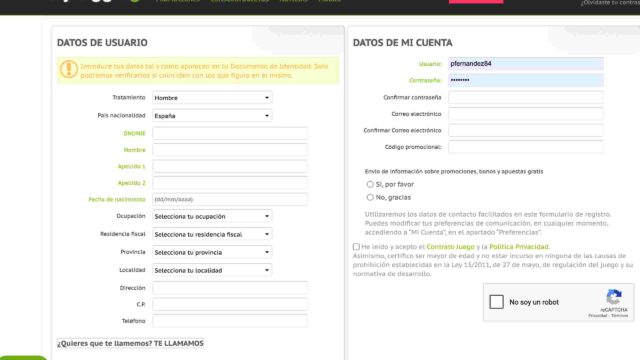Image resolution: width=640 pixels, height=360 pixels.
Task: Click the Confirmar Correo electrónico field
Action: 526,130
